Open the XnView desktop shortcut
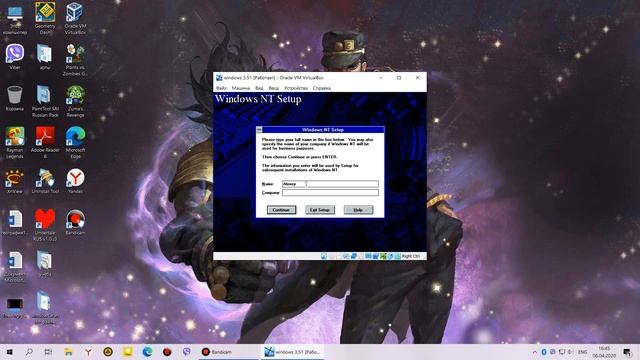The height and width of the screenshot is (360, 640). (x=15, y=181)
